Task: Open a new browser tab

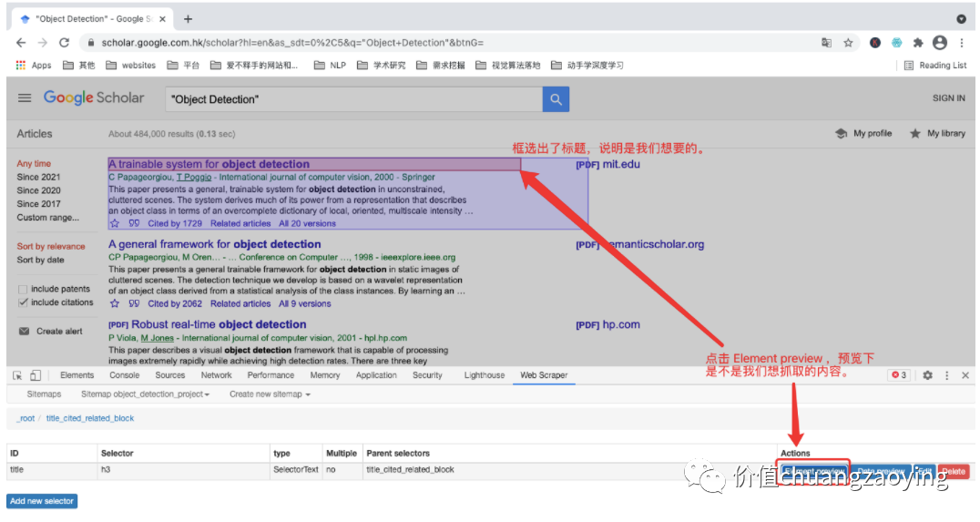Action: [188, 19]
